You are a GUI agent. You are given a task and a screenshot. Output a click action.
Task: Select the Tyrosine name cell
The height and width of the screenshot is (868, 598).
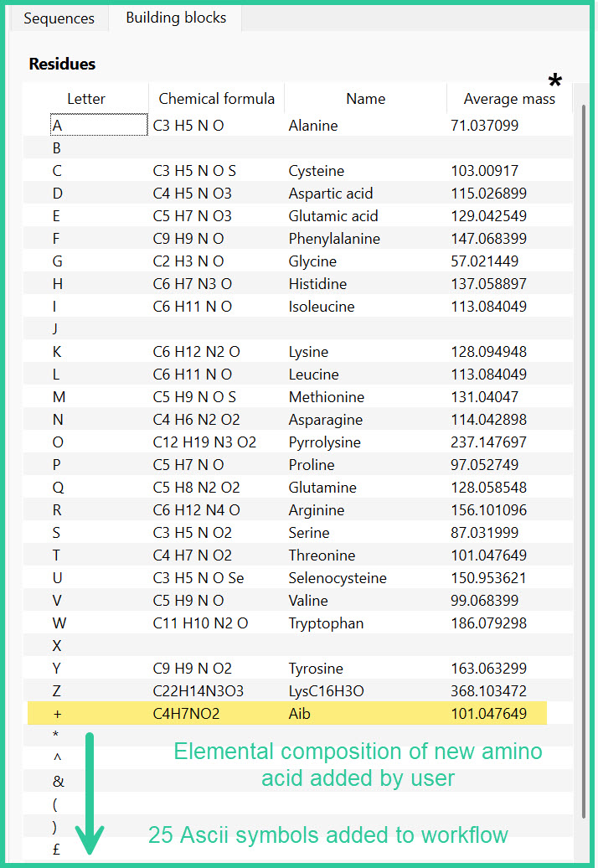pyautogui.click(x=316, y=669)
